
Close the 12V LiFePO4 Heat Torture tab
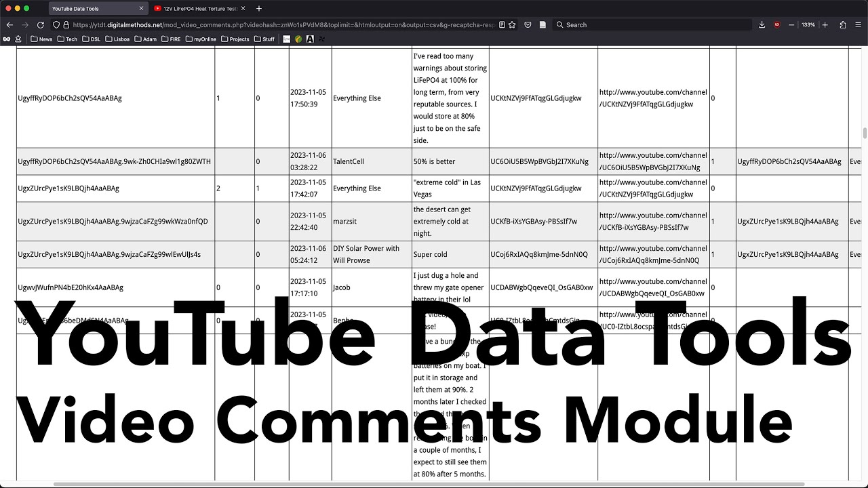pos(243,9)
